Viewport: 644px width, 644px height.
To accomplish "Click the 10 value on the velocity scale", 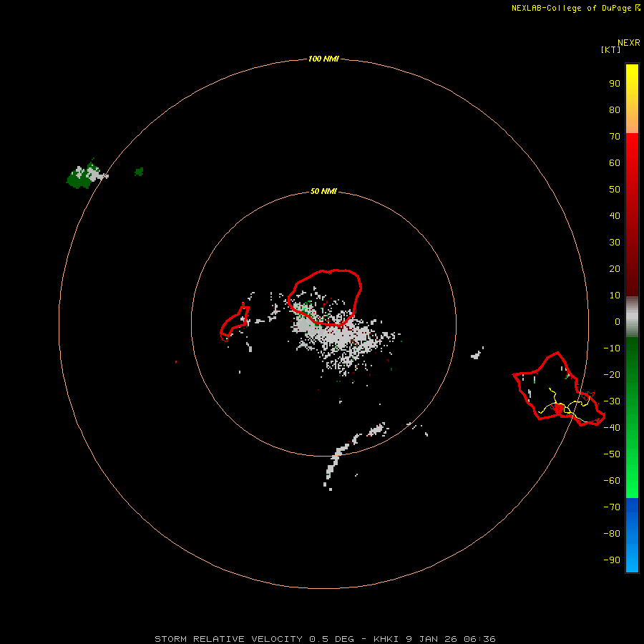I will [x=615, y=296].
